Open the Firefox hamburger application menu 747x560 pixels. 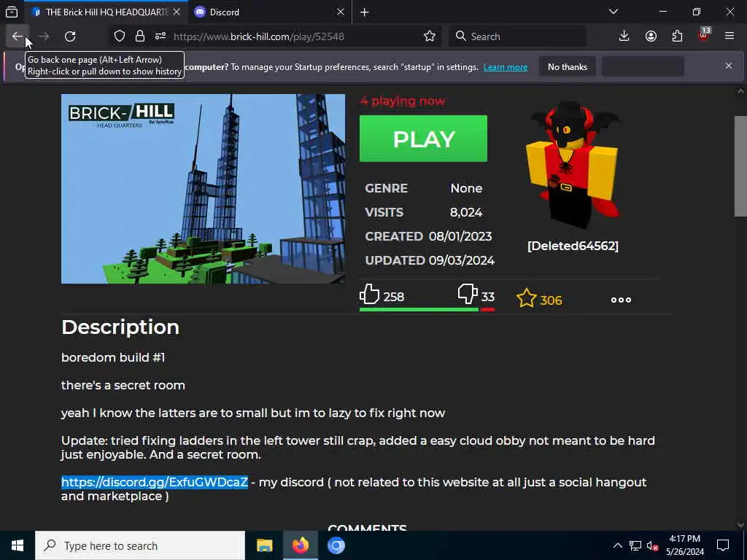[x=729, y=36]
